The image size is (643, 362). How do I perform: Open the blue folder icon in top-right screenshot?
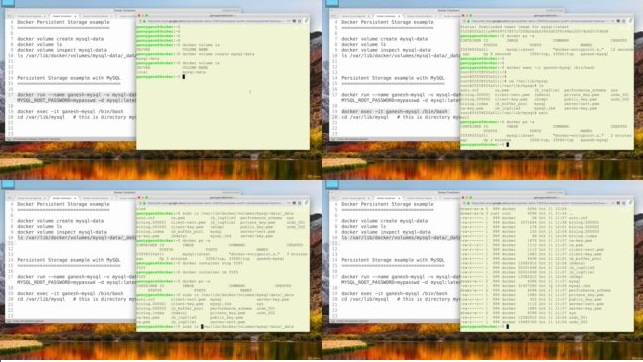(332, 3)
